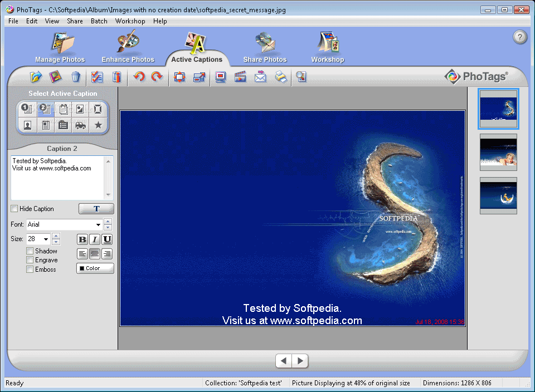Switch to Enhance Photos tab
The image size is (535, 392).
point(128,48)
